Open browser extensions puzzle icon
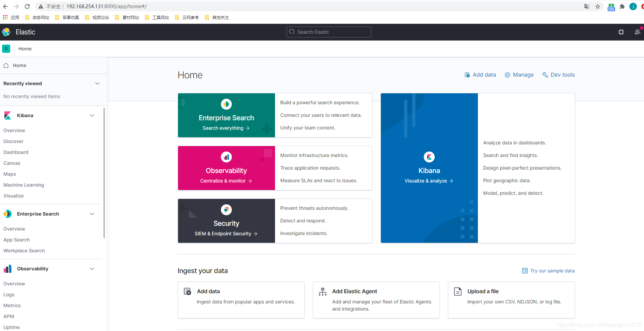 (x=622, y=6)
